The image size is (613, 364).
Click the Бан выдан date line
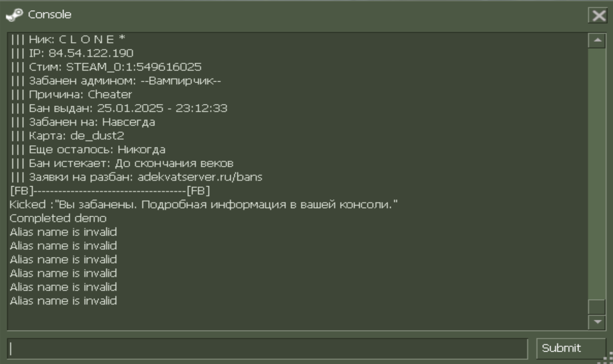coord(118,108)
